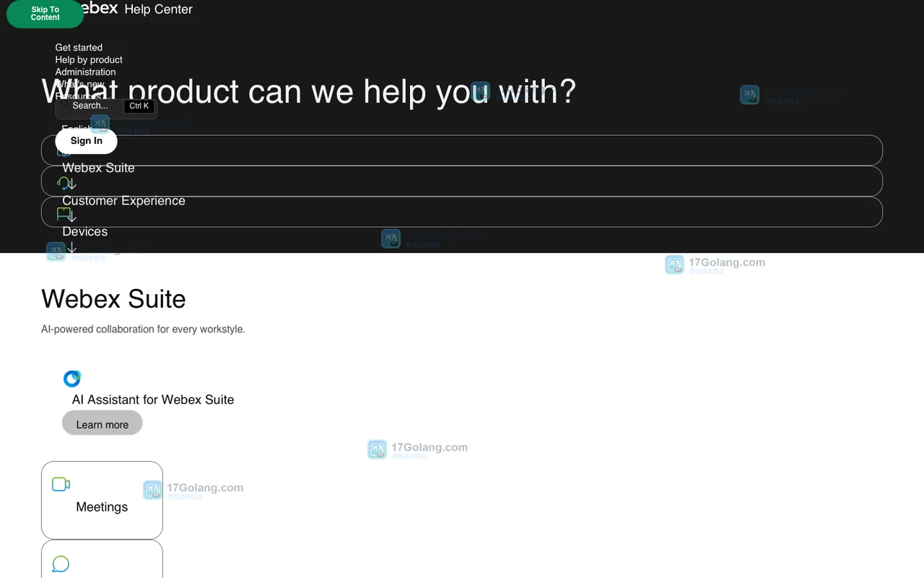Click the Sign In button
The width and height of the screenshot is (924, 578).
87,141
